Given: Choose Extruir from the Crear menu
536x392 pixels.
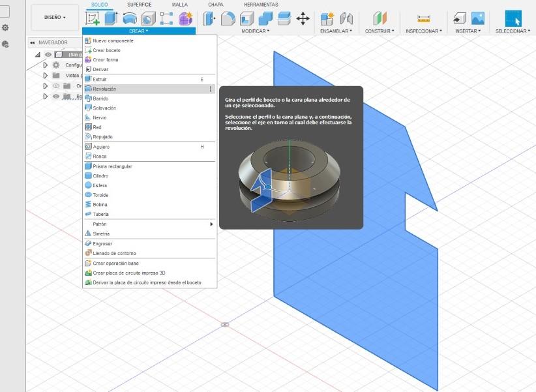Looking at the screenshot, I should [150, 79].
